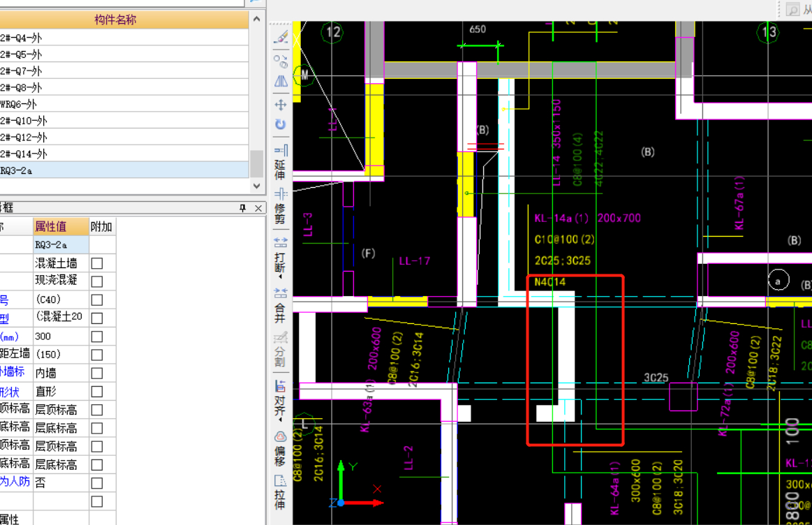Toggle 附加 checkbox for 直形 row
The image size is (812, 525).
pyautogui.click(x=97, y=392)
